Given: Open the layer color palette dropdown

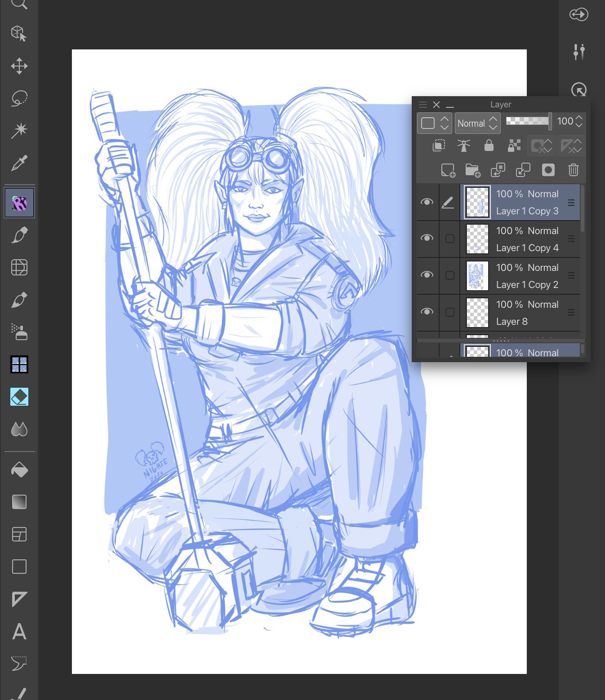Looking at the screenshot, I should [434, 123].
